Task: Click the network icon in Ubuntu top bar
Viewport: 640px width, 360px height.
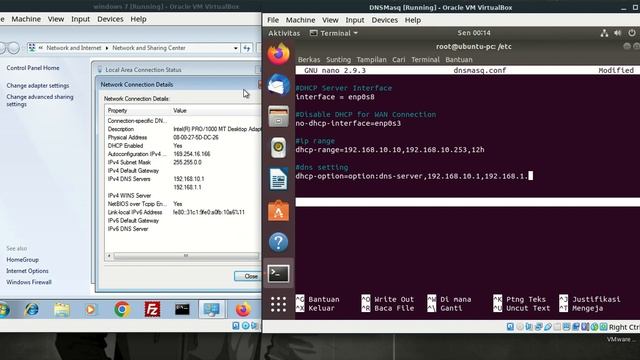Action: point(604,33)
